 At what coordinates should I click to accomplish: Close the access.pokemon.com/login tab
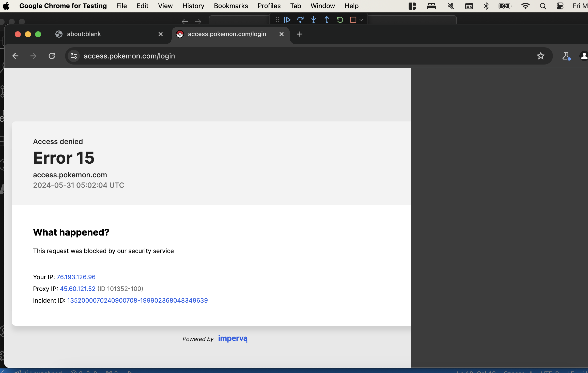click(x=282, y=34)
